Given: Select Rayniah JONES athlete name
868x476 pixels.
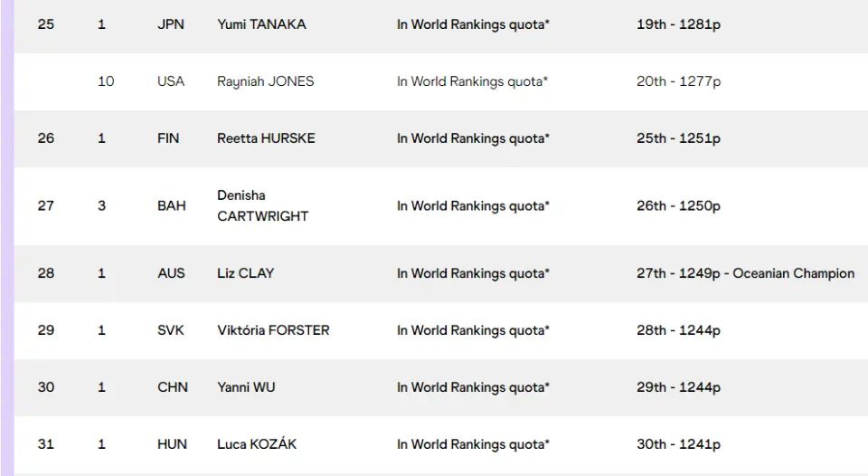Looking at the screenshot, I should 265,81.
